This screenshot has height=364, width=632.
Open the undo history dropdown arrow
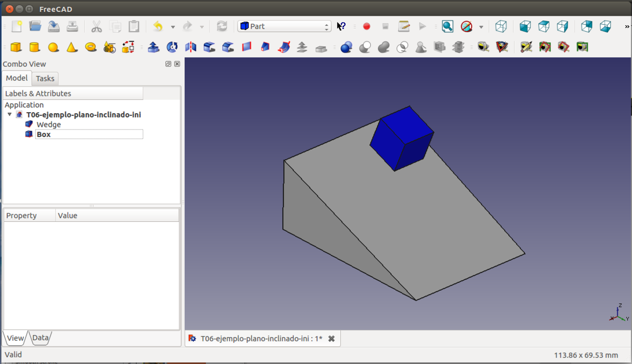[173, 27]
